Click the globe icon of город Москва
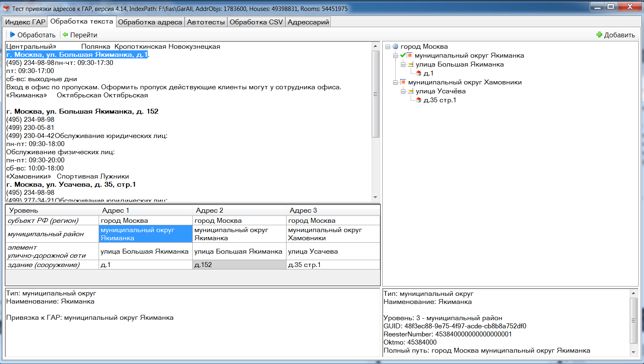This screenshot has width=644, height=364. tap(395, 47)
